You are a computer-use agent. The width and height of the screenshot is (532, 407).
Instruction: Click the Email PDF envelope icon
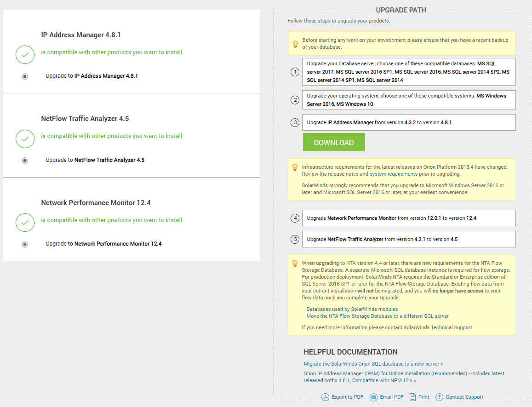(373, 397)
